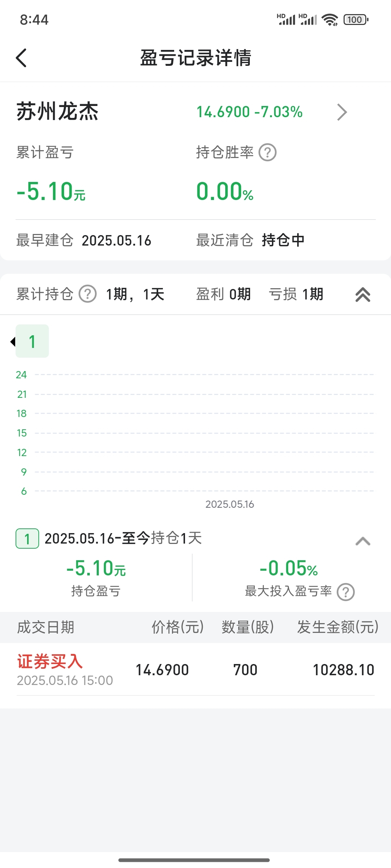Tap black left triangle beside period 1
391x868 pixels.
coord(13,341)
